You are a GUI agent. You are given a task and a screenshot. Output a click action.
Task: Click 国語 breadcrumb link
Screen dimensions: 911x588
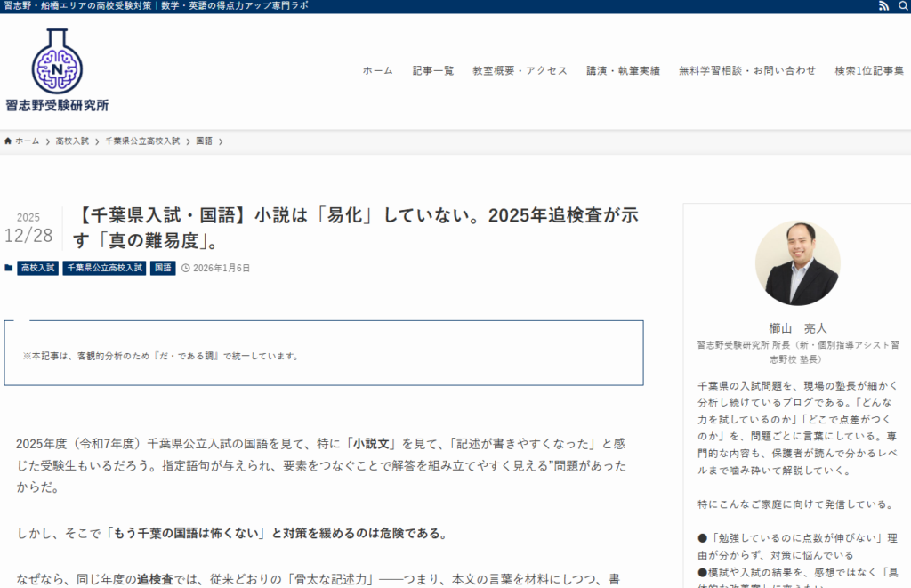click(x=204, y=141)
